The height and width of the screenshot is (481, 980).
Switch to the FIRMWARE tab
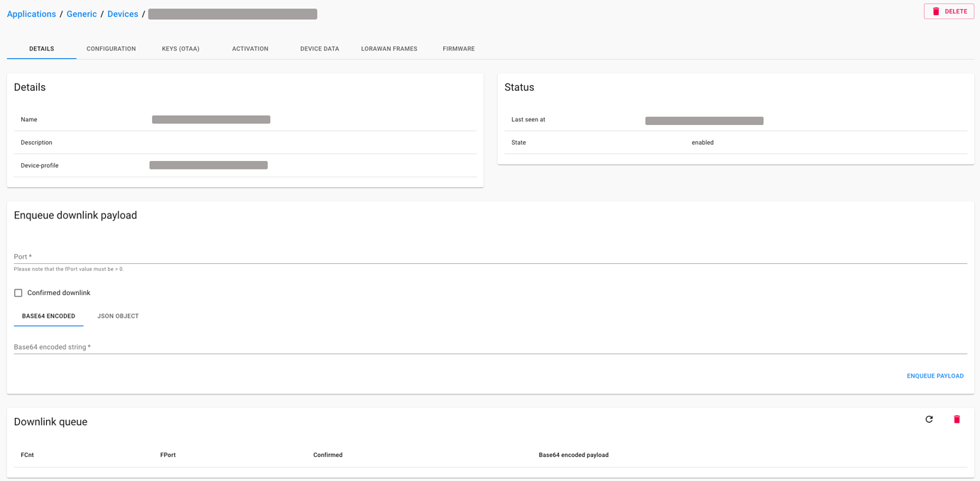pyautogui.click(x=458, y=48)
